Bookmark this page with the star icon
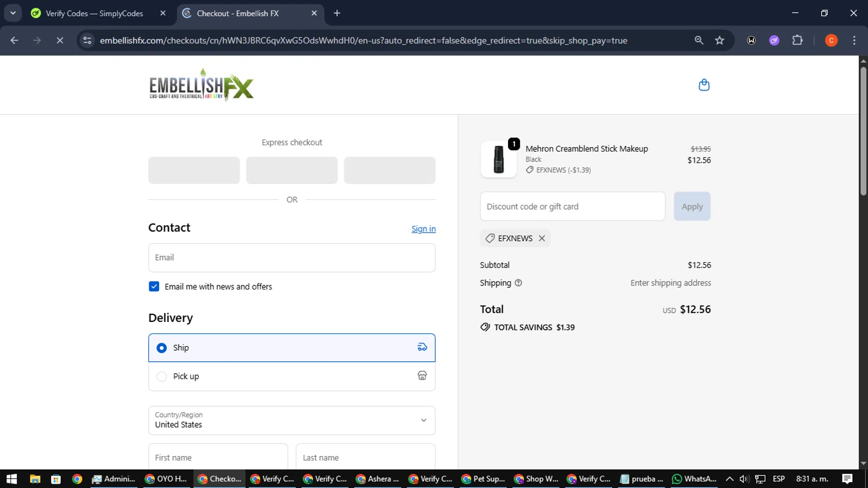 tap(719, 41)
